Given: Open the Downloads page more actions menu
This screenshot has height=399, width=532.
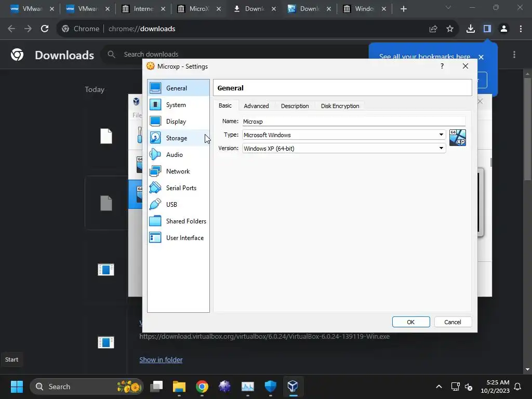Looking at the screenshot, I should [x=514, y=55].
